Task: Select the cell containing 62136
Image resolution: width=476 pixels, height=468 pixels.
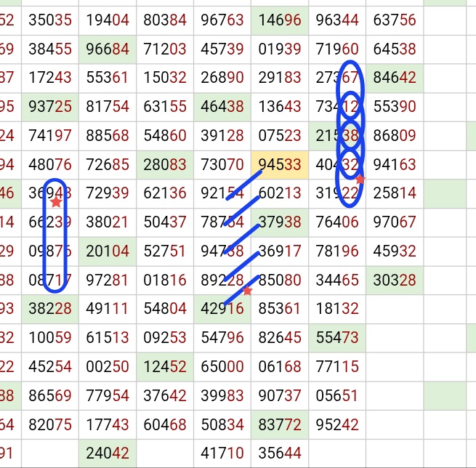Action: pyautogui.click(x=165, y=193)
